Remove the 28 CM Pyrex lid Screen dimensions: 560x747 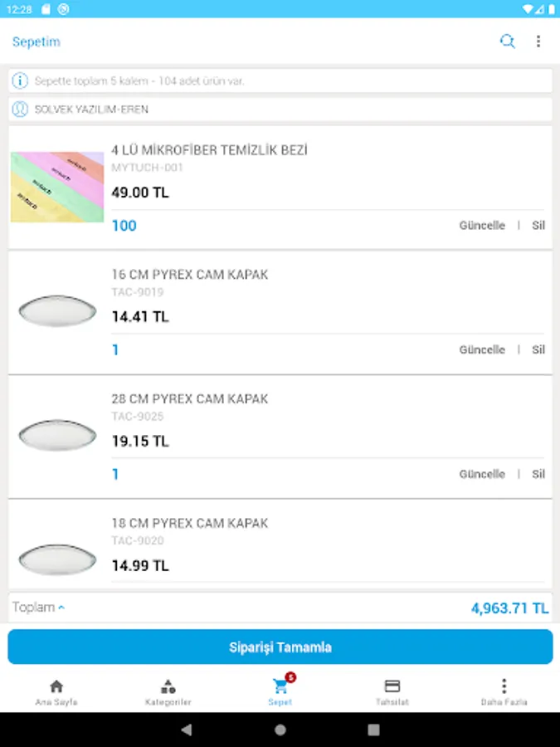[538, 475]
